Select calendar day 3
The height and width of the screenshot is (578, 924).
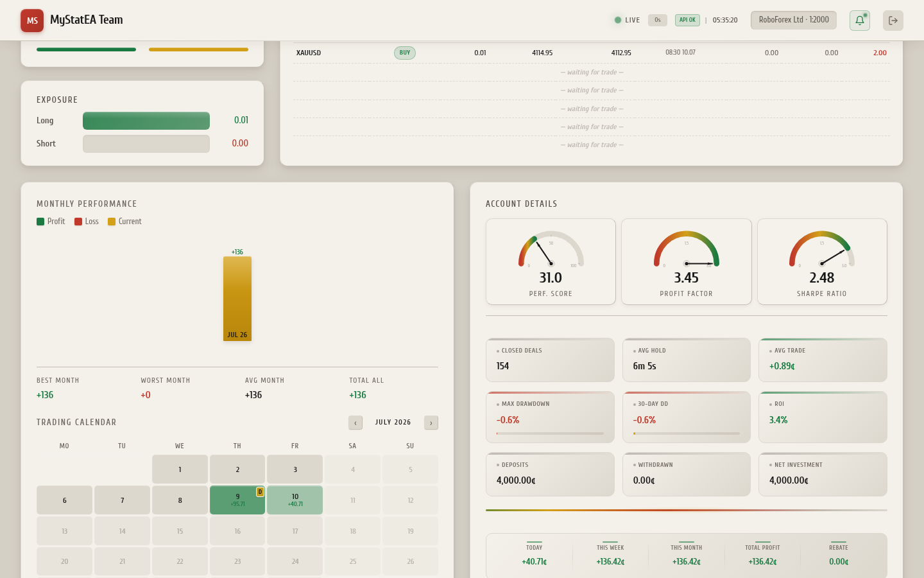coord(295,469)
